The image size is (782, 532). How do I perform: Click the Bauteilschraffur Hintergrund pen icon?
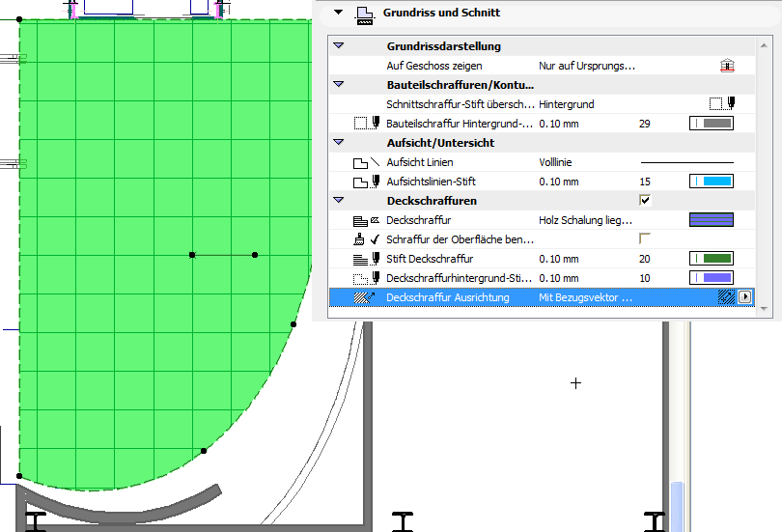(365, 124)
